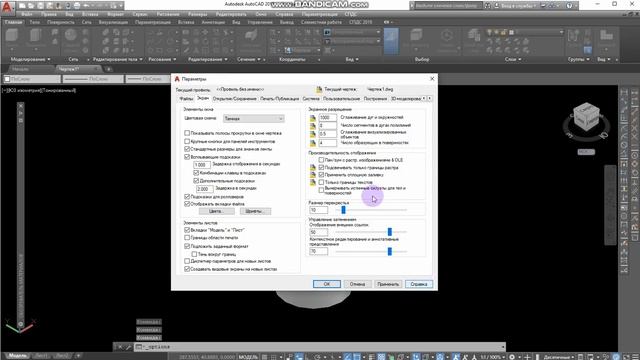This screenshot has width=640, height=360.
Task: Toggle 'Дополнительные подсказки' checkbox
Action: coord(196,180)
